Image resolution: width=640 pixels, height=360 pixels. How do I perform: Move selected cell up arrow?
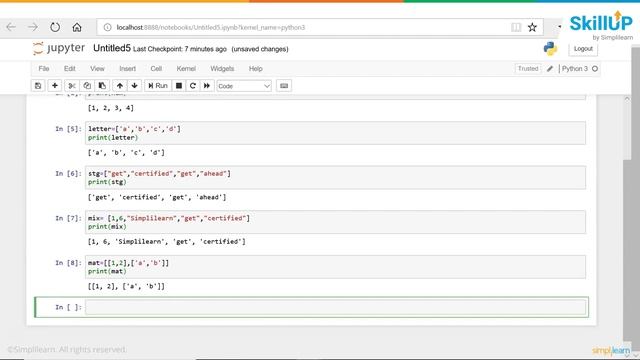[120, 86]
